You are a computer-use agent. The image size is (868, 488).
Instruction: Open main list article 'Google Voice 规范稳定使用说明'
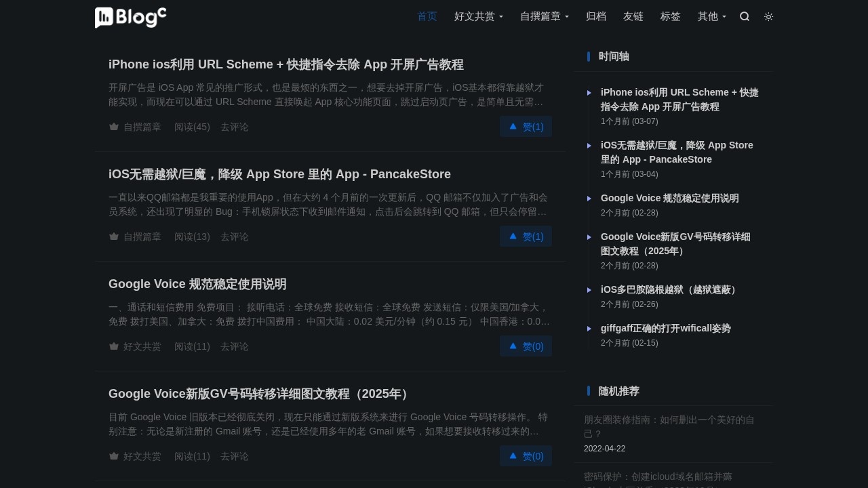tap(197, 284)
